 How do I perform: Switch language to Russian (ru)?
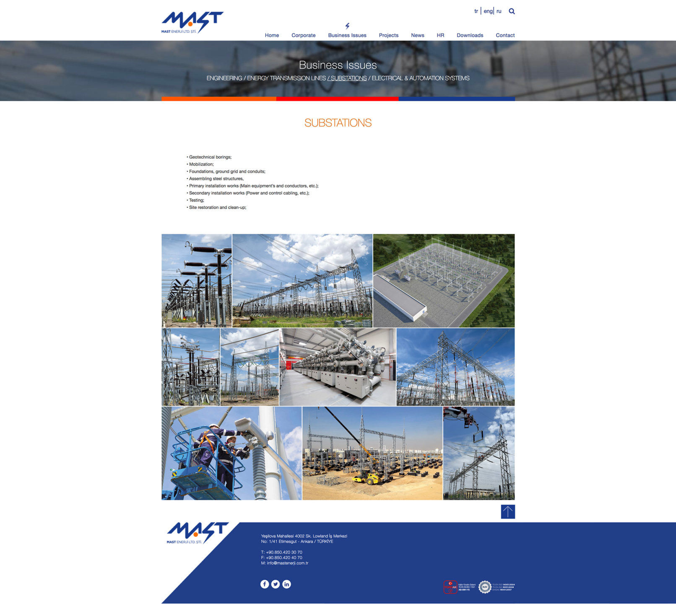click(499, 11)
